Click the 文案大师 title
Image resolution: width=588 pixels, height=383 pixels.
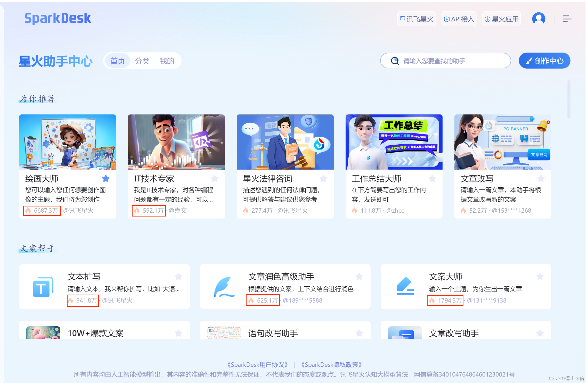(x=446, y=277)
